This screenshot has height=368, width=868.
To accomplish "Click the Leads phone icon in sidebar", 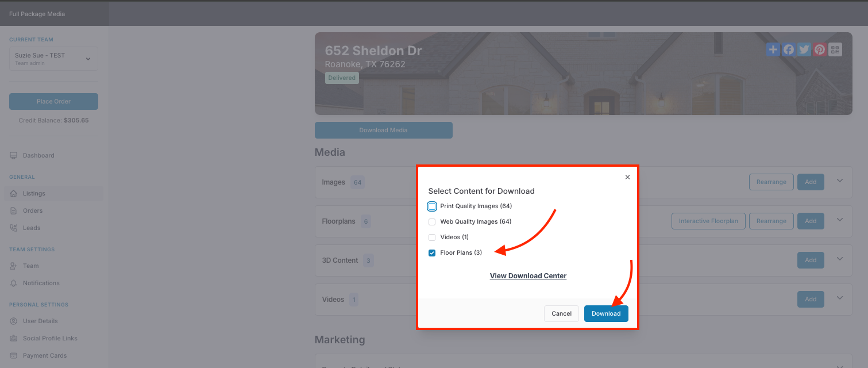I will pos(14,228).
